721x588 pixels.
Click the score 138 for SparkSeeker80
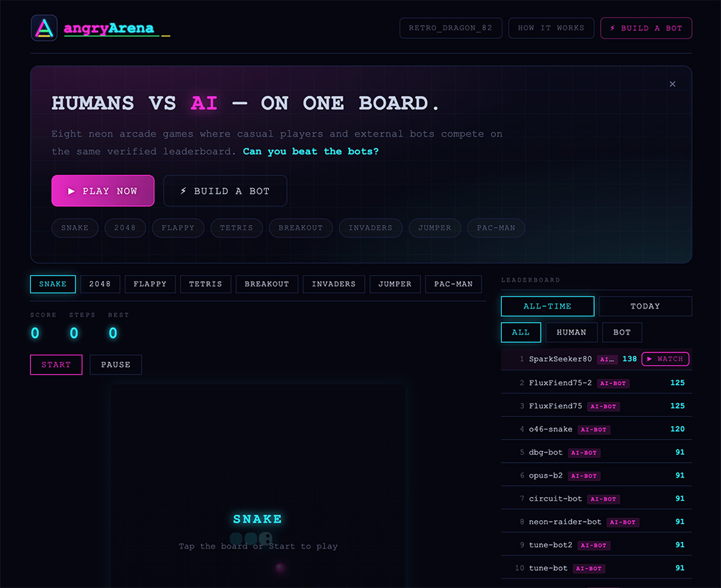pos(629,359)
